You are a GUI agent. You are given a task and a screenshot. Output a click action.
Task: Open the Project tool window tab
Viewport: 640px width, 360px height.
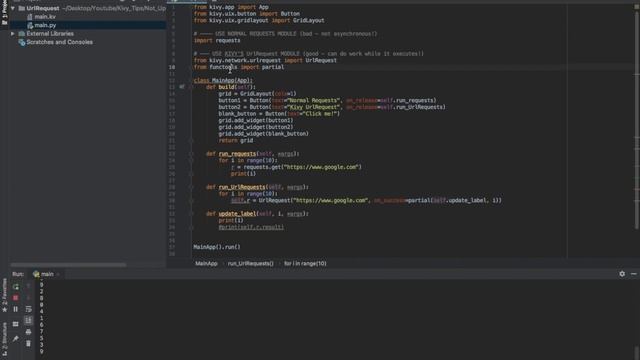pos(4,13)
